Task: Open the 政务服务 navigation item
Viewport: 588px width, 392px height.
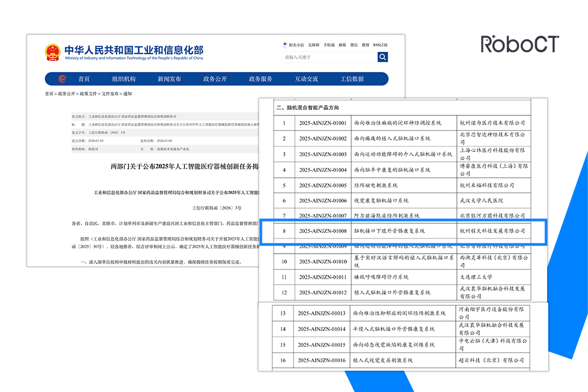Action: (x=261, y=79)
